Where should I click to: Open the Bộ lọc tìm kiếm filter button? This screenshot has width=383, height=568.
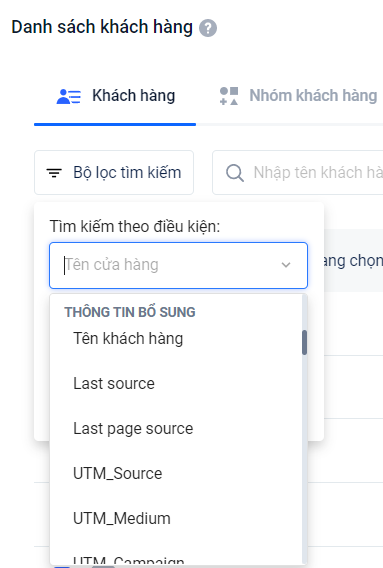click(114, 172)
